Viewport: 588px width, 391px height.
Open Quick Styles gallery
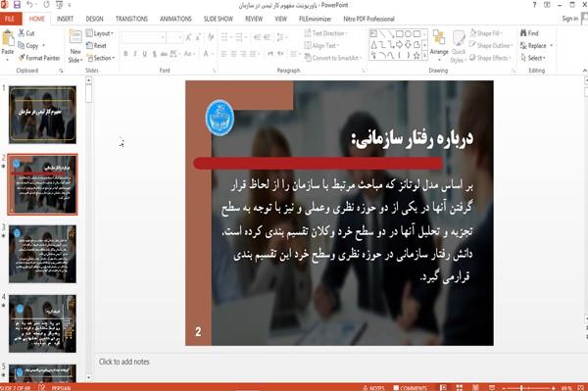(x=459, y=46)
